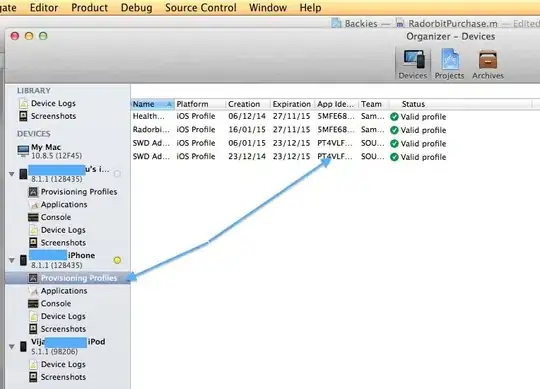Open the Archives box icon
The height and width of the screenshot is (389, 540).
tap(488, 59)
